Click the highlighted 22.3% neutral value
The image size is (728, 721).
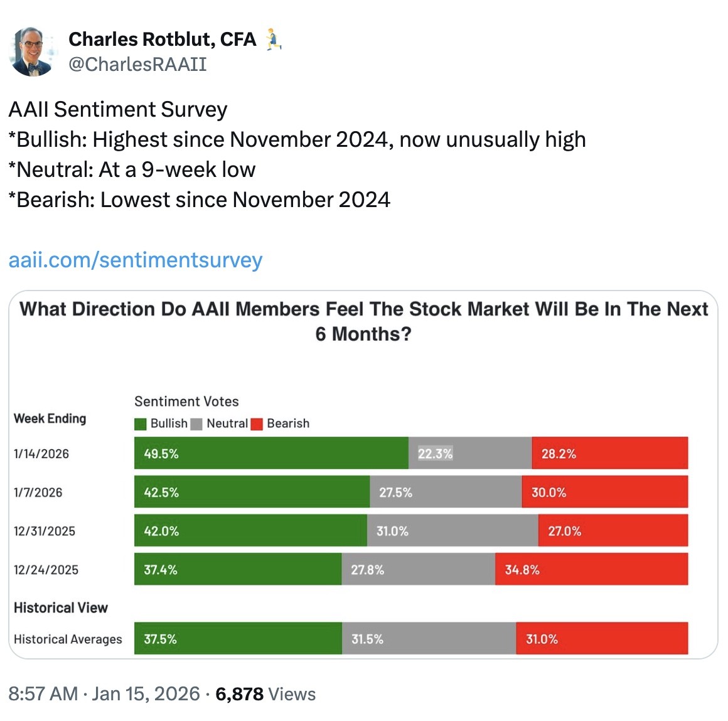point(435,454)
